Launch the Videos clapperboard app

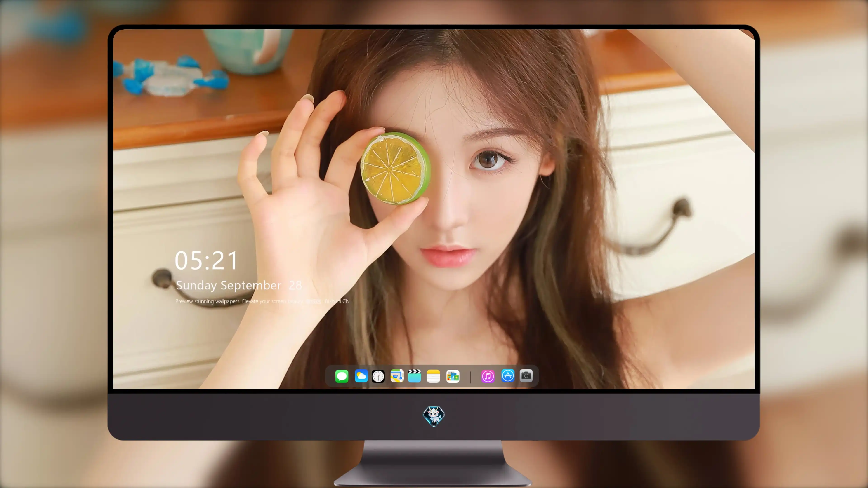pos(415,376)
